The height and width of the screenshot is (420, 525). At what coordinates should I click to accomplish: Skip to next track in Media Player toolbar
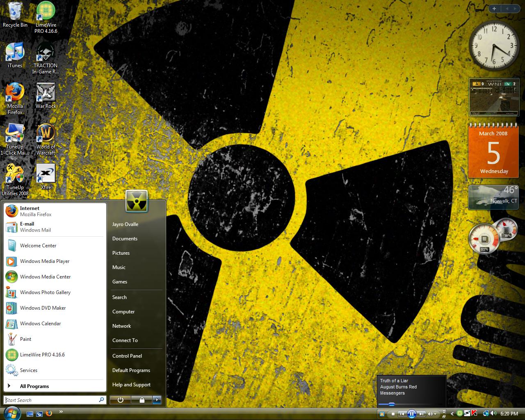point(421,414)
